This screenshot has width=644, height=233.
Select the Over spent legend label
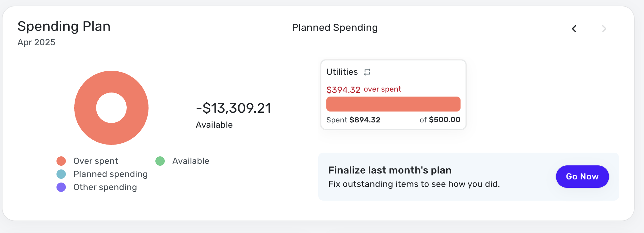tap(96, 161)
